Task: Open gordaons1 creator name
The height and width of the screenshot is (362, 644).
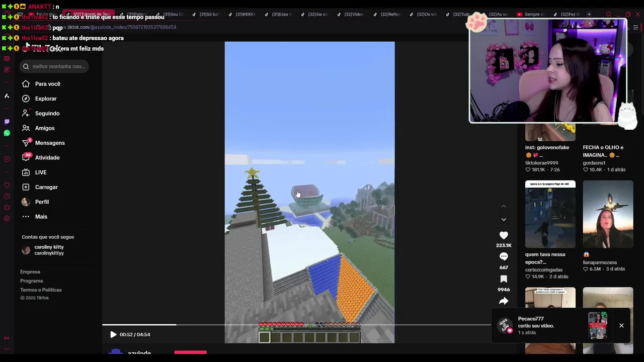Action: 594,163
